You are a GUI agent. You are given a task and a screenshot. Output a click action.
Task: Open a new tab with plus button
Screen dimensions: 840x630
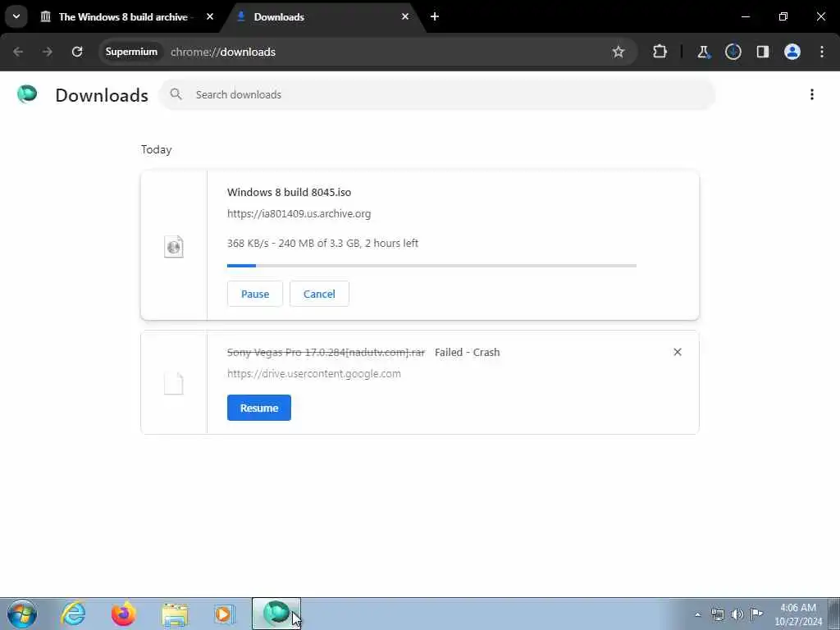(435, 16)
